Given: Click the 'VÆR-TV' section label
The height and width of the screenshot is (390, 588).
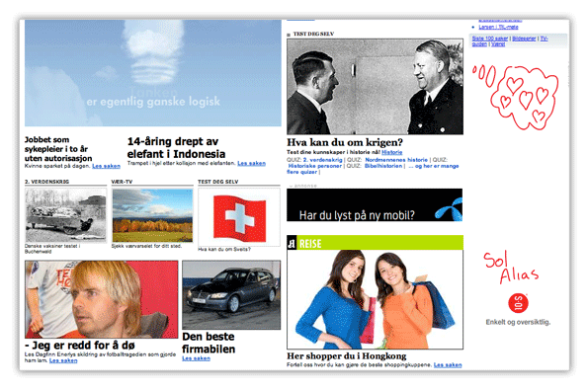Looking at the screenshot, I should click(122, 182).
